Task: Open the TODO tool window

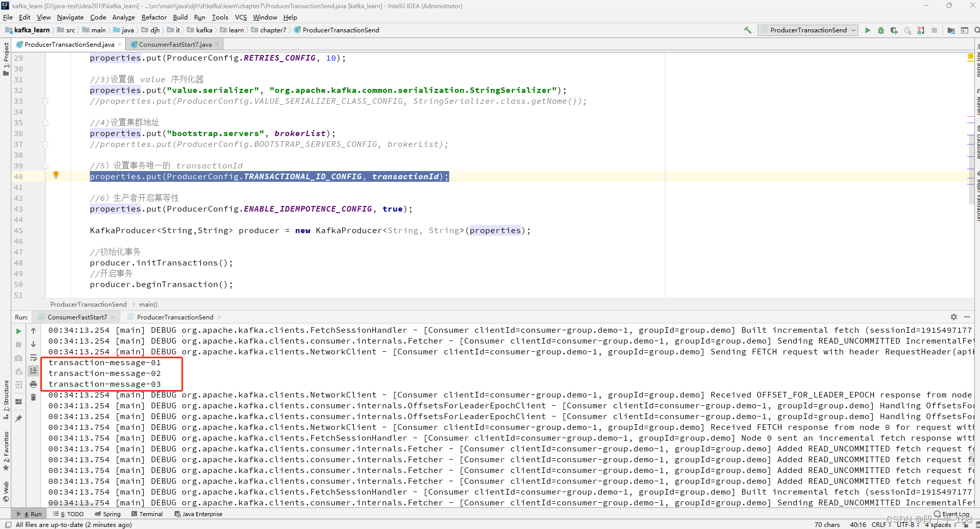Action: coord(68,514)
